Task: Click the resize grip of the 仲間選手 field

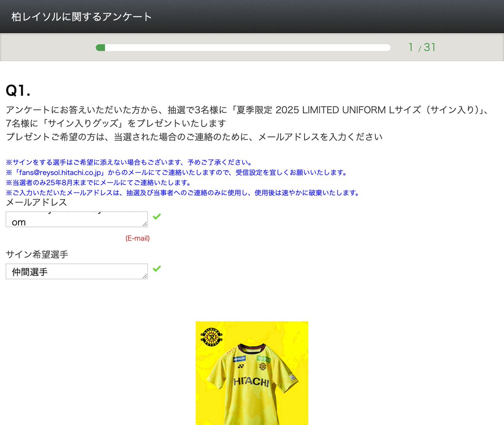Action: pyautogui.click(x=144, y=276)
